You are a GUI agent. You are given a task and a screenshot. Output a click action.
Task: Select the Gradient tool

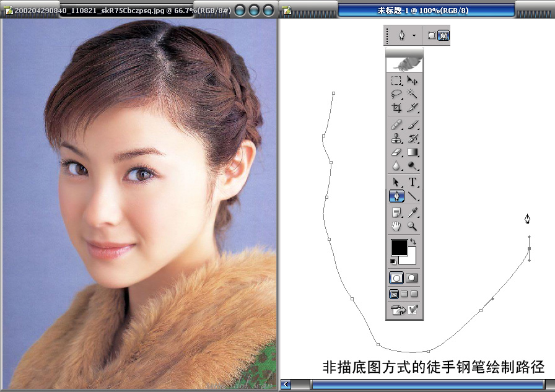(412, 152)
